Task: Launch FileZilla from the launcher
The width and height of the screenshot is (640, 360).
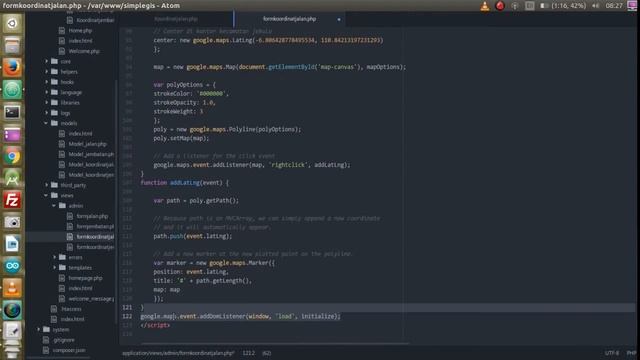Action: point(12,200)
